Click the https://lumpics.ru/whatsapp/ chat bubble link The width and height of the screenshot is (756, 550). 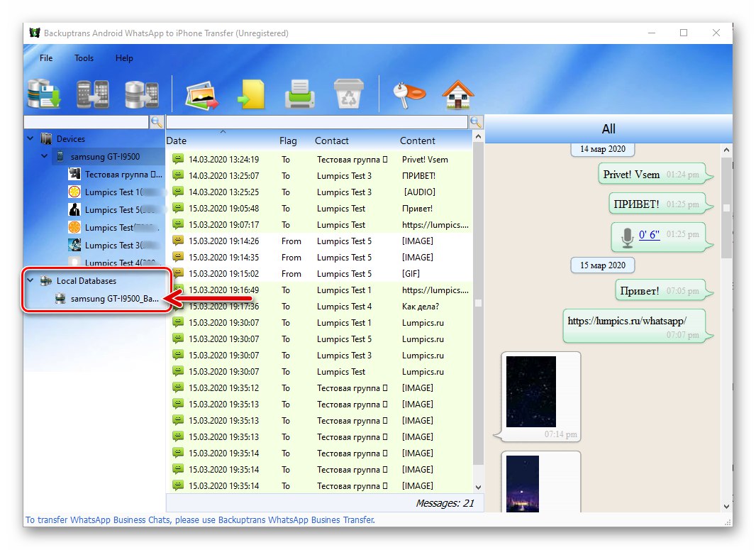(x=627, y=321)
